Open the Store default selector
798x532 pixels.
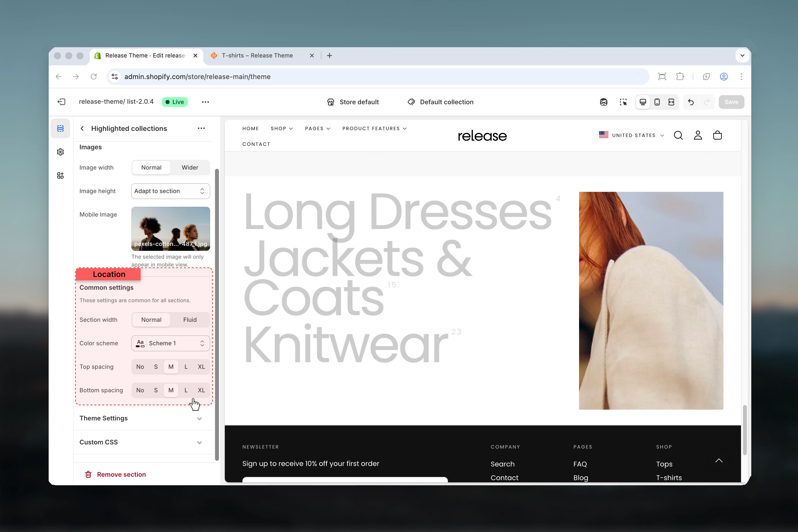click(x=353, y=102)
